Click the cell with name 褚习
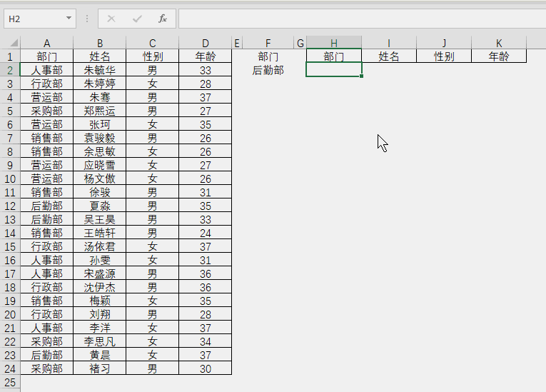The height and width of the screenshot is (392, 546). [x=99, y=368]
